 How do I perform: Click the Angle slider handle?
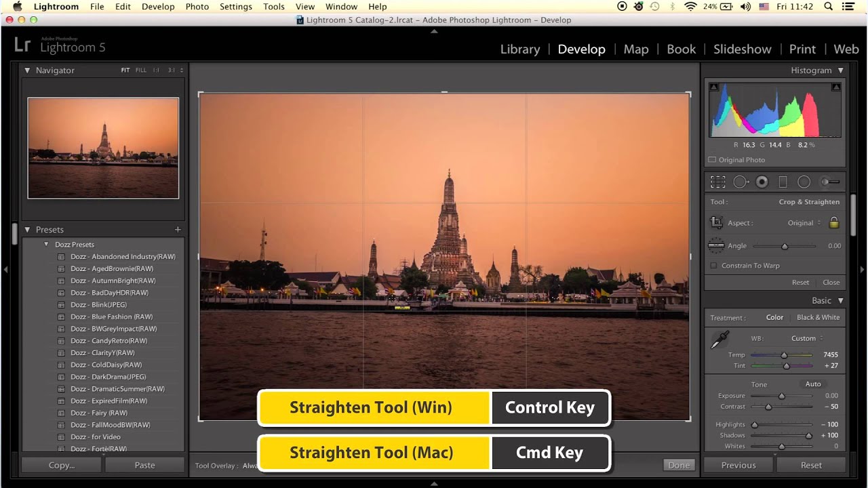pos(785,246)
